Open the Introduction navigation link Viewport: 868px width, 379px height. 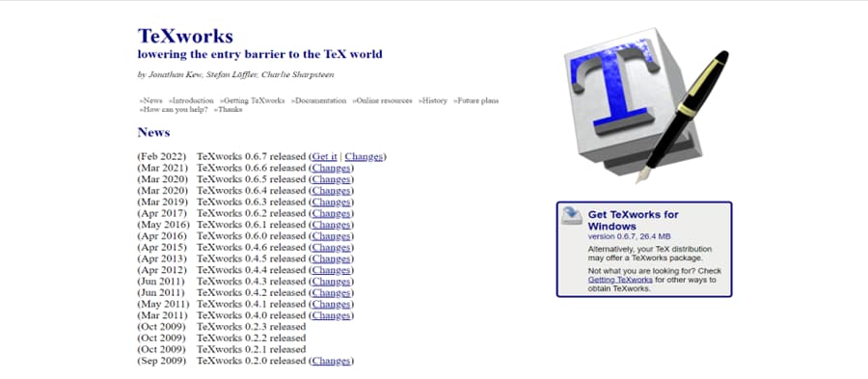click(191, 100)
